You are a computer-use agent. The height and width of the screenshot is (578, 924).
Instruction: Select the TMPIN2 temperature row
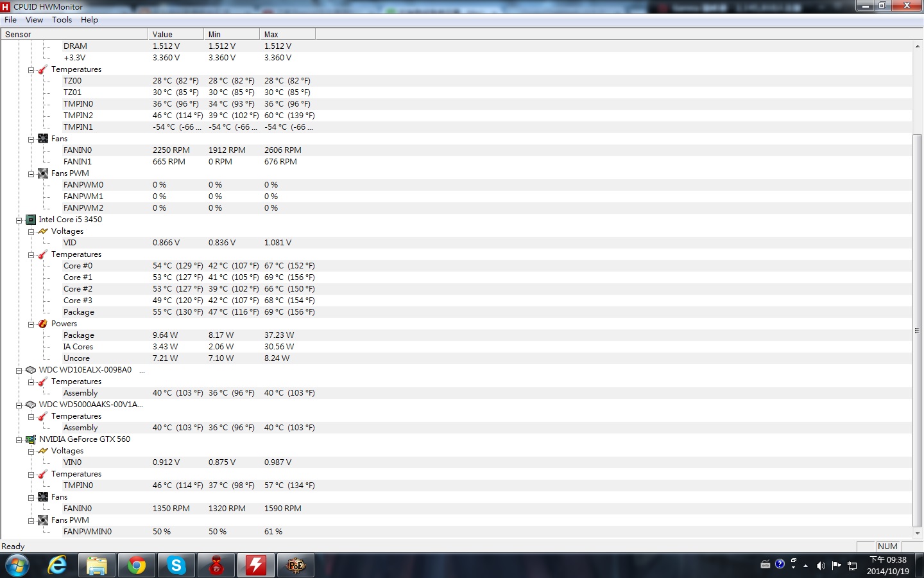(x=456, y=116)
